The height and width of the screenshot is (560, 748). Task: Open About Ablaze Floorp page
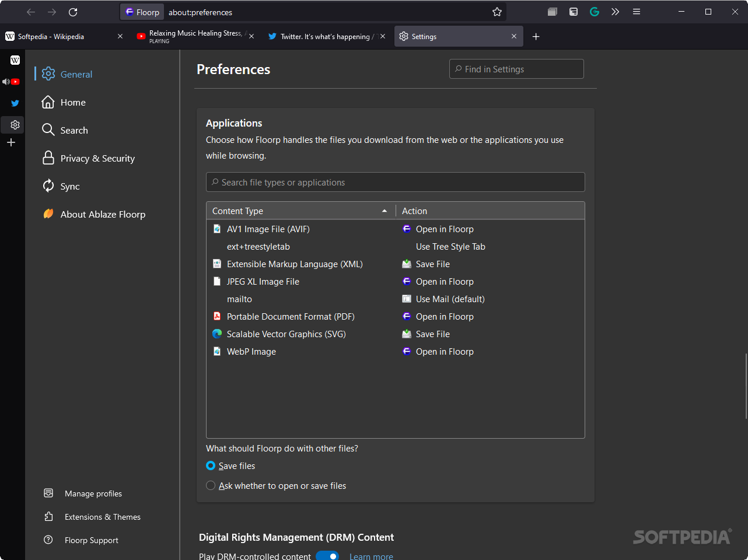pos(95,214)
